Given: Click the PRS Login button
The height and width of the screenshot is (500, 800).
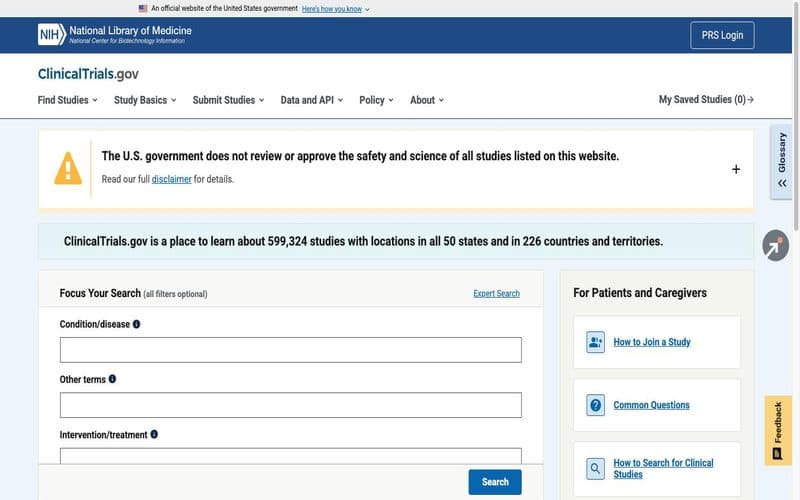Looking at the screenshot, I should click(722, 35).
